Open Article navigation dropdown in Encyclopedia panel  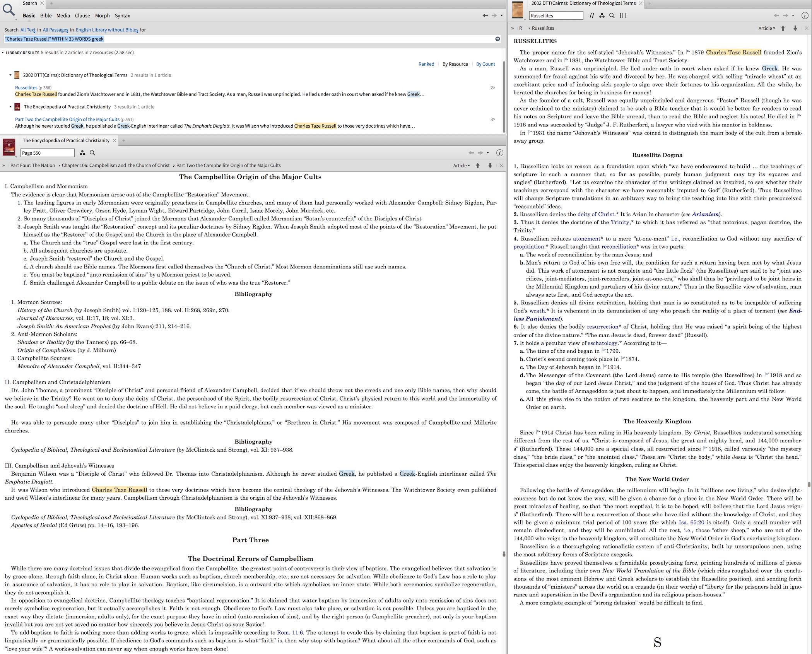click(x=462, y=166)
